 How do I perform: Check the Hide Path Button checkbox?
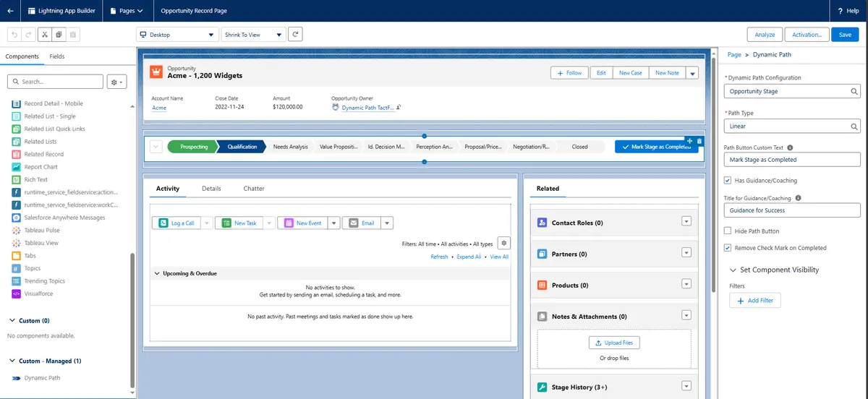(728, 231)
